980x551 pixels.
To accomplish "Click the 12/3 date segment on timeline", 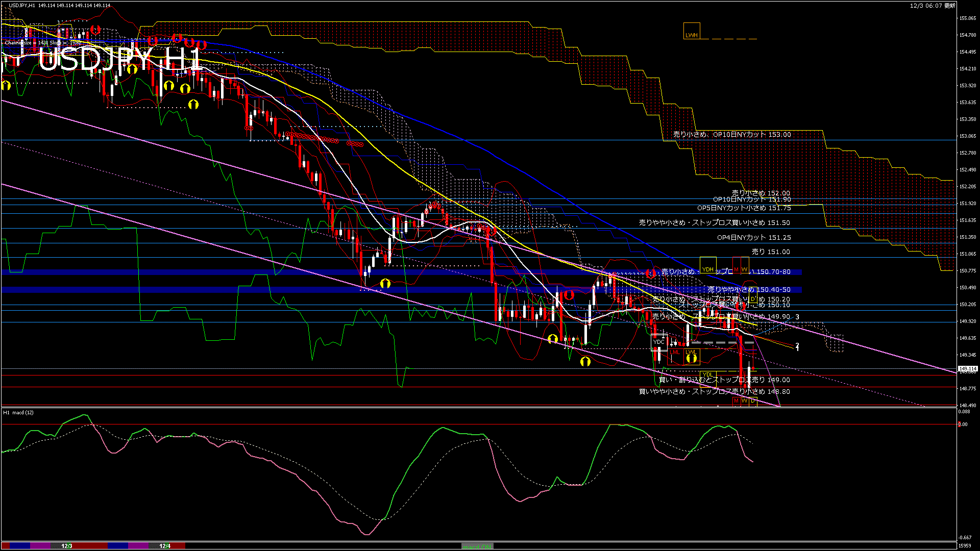I will click(x=67, y=546).
